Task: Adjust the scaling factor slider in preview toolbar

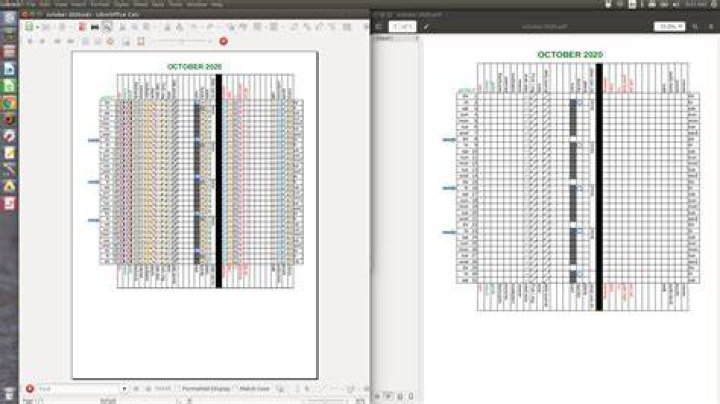Action: pos(183,41)
